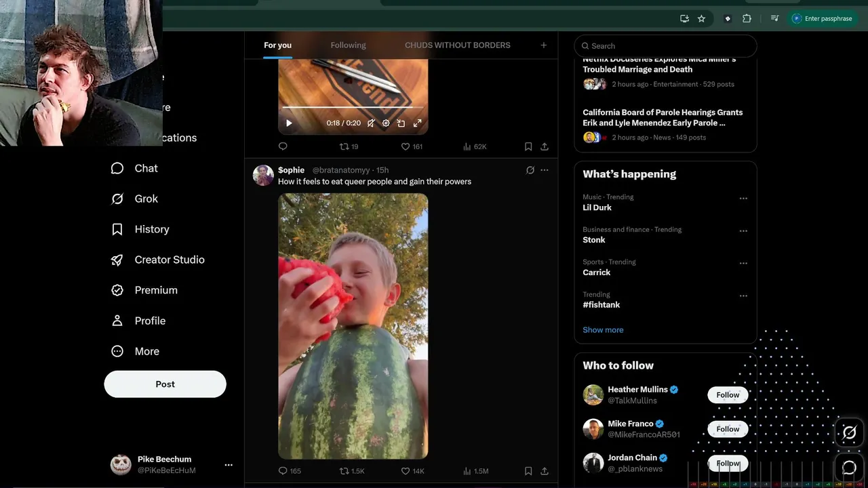This screenshot has height=488, width=868.
Task: Bookmark the $ophie watermelon post
Action: (528, 471)
